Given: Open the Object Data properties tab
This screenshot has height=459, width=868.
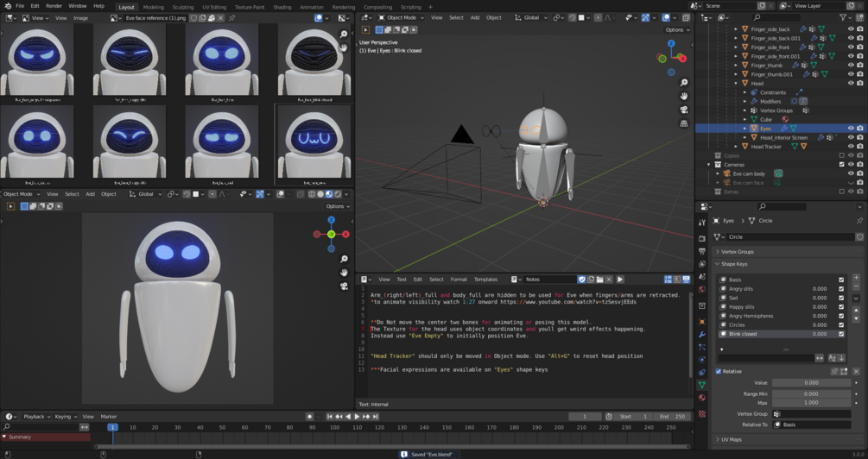Looking at the screenshot, I should coord(702,384).
